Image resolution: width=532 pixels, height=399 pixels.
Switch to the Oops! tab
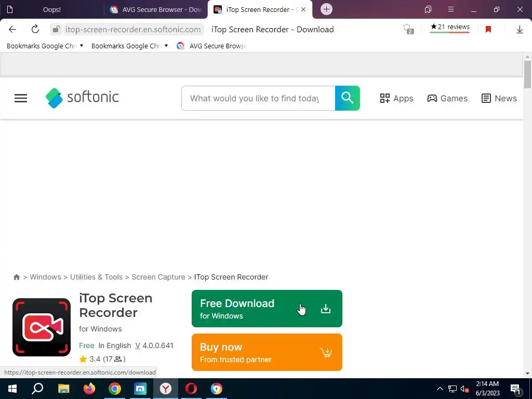pos(51,9)
